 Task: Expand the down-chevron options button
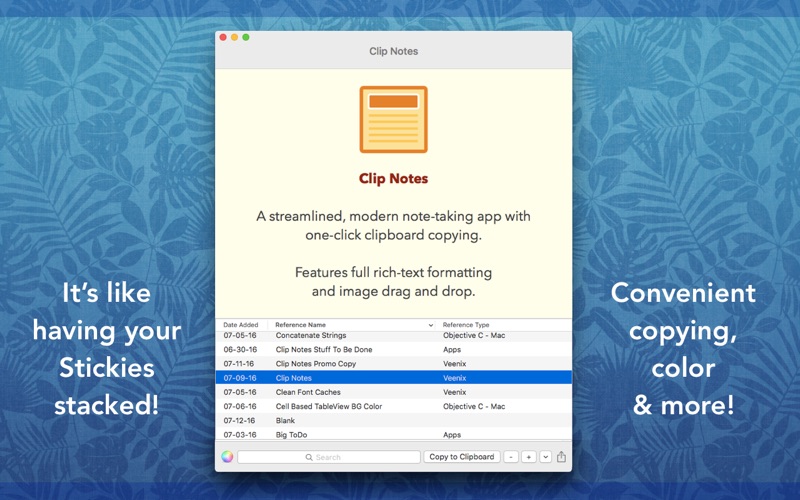click(x=545, y=457)
